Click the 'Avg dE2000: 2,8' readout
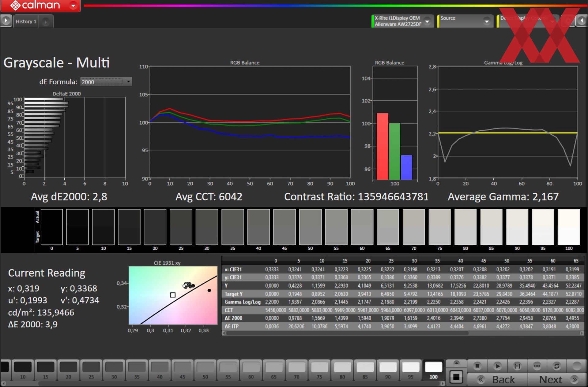The image size is (588, 387). [x=69, y=197]
